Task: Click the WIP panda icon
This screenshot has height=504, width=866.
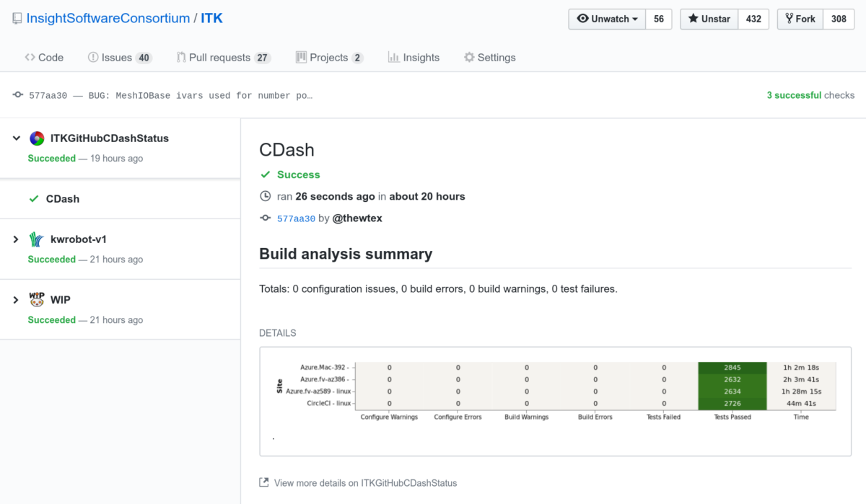Action: [x=38, y=299]
